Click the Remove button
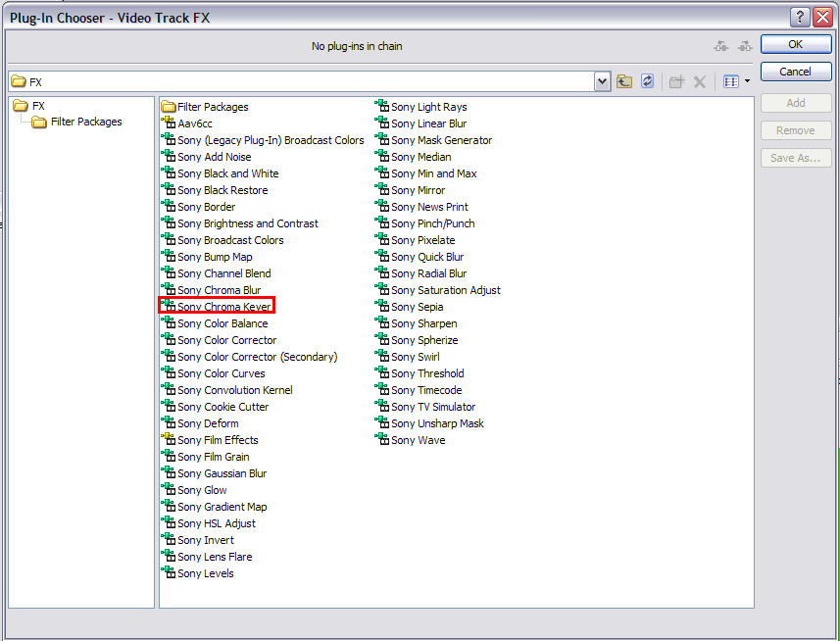This screenshot has width=840, height=641. click(x=796, y=130)
